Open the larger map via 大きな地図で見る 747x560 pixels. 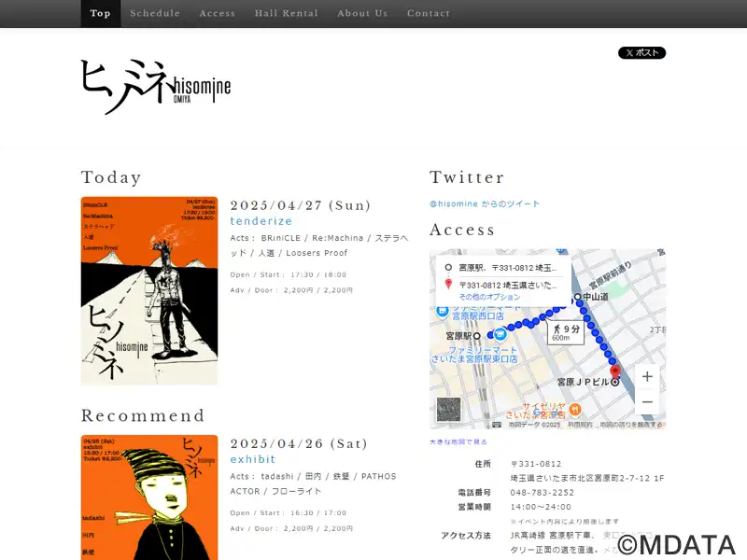click(x=458, y=441)
